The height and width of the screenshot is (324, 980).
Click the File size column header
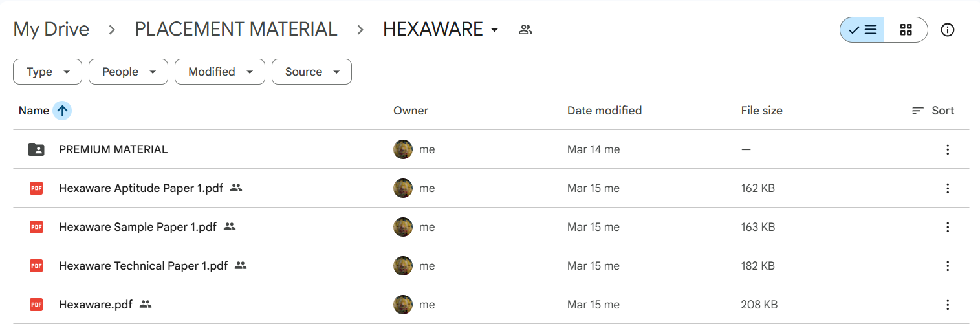click(x=762, y=111)
